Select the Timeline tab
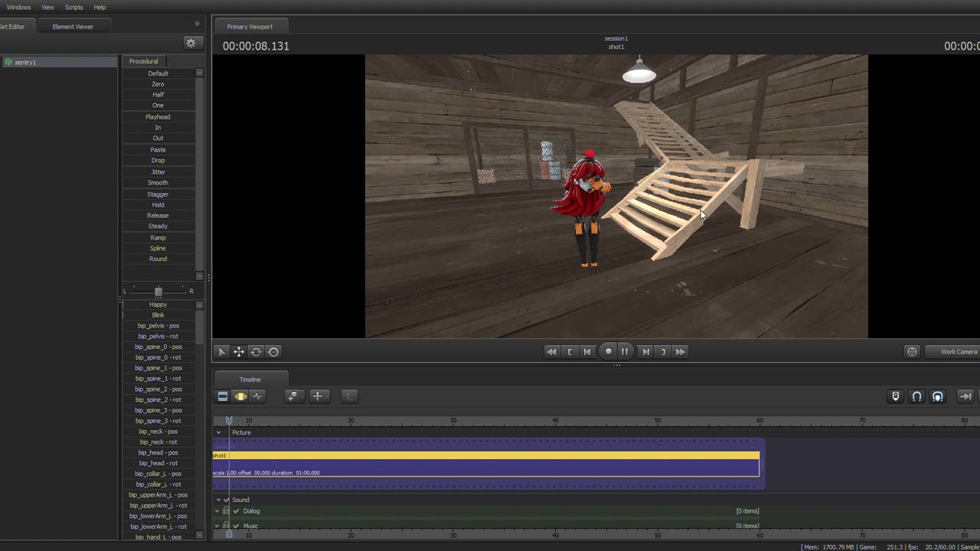Image resolution: width=980 pixels, height=551 pixels. tap(250, 380)
